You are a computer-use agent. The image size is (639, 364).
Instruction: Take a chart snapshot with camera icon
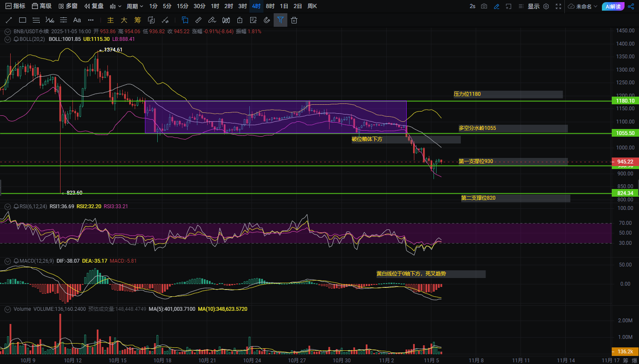click(484, 6)
